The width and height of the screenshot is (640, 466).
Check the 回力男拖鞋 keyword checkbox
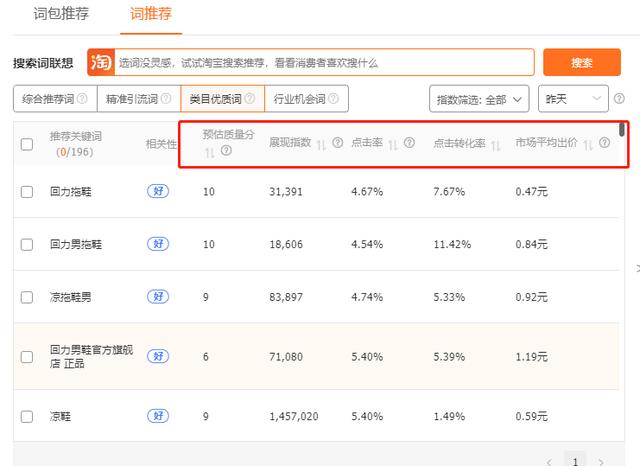tap(27, 244)
